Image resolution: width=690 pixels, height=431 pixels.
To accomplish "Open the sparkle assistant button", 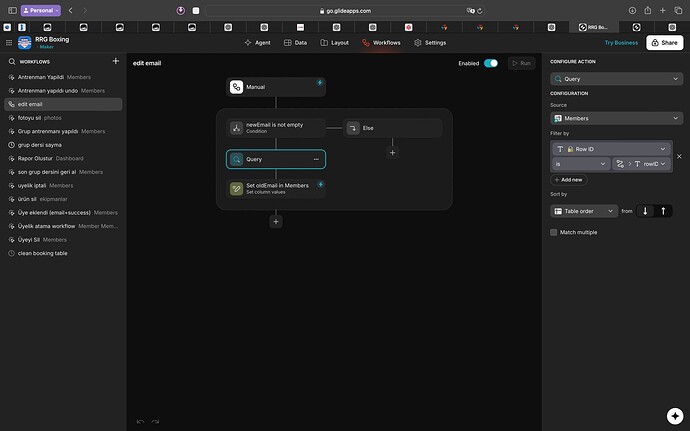I will point(675,416).
